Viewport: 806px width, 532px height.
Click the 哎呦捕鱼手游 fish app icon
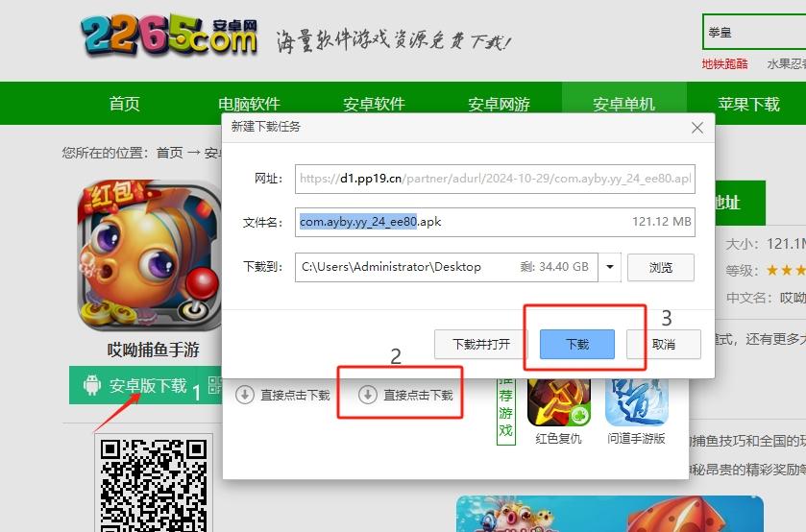(x=149, y=255)
